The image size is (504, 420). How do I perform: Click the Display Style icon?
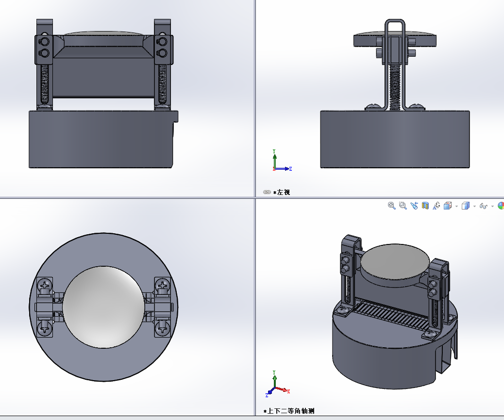coord(466,206)
